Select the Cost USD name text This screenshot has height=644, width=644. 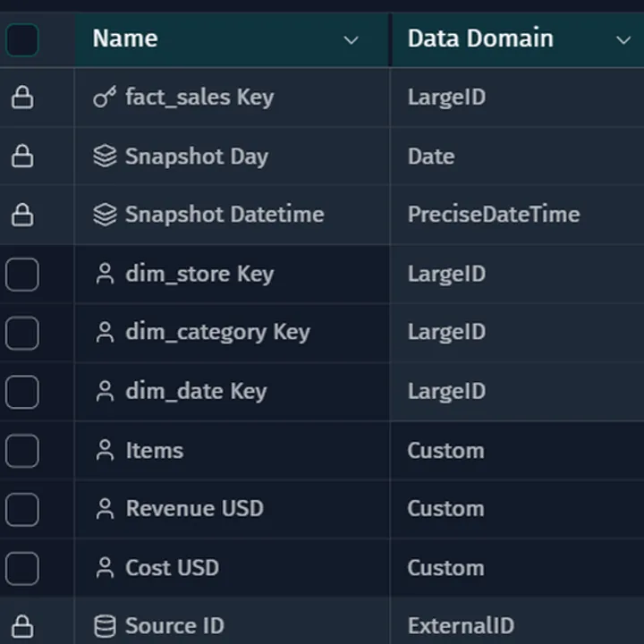[x=172, y=568]
